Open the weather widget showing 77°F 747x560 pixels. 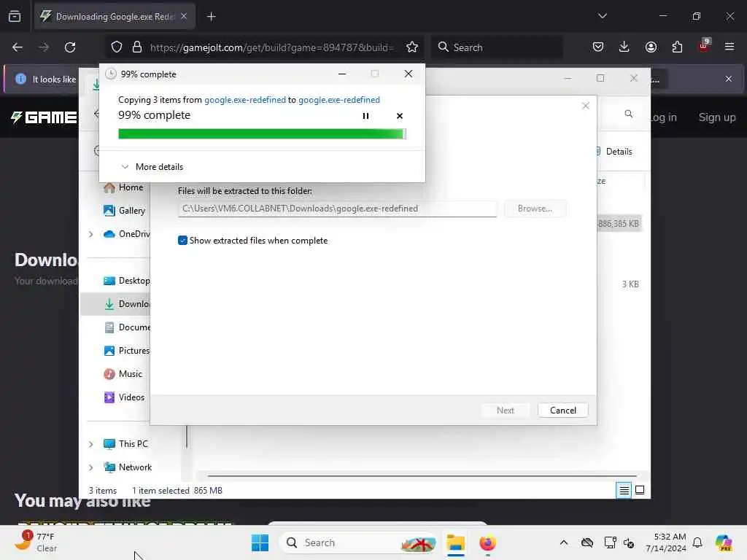[x=36, y=542]
